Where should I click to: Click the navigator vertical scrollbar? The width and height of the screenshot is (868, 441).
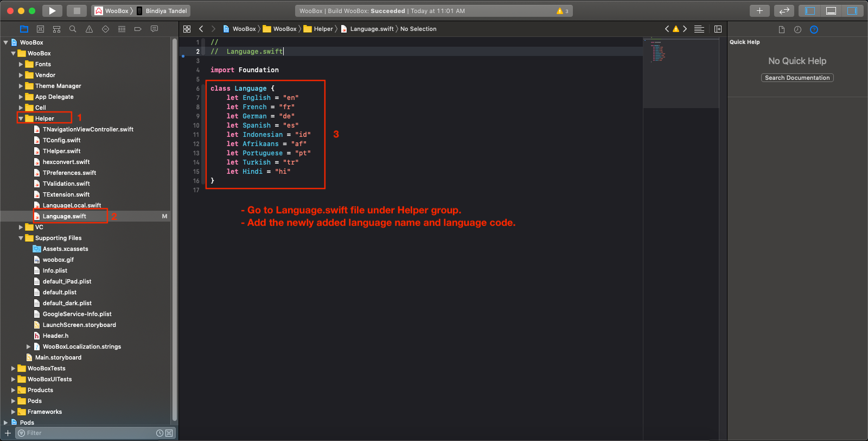click(x=174, y=230)
